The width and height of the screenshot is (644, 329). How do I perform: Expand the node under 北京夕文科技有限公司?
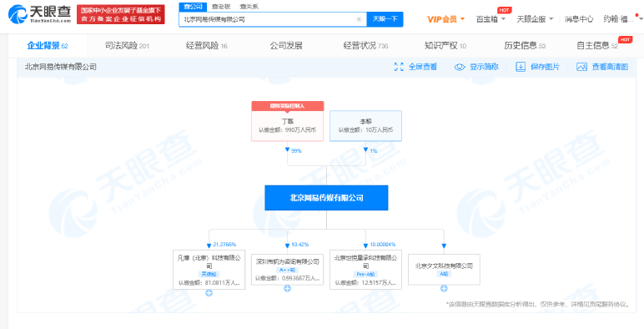pos(444,289)
